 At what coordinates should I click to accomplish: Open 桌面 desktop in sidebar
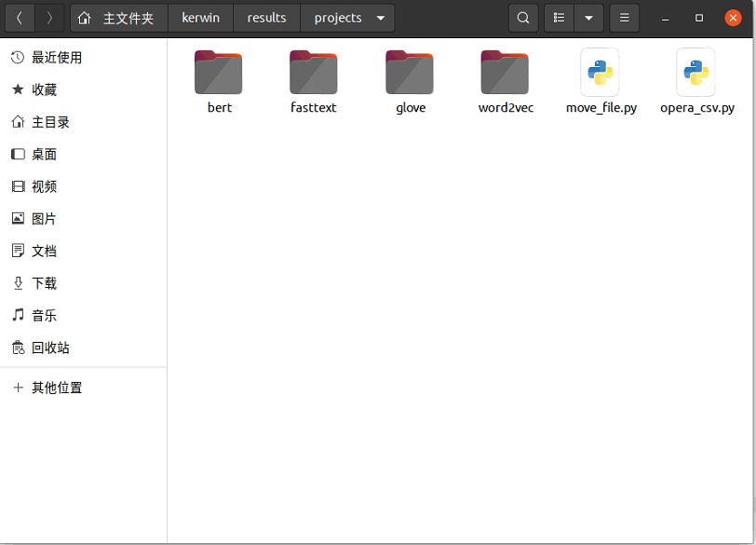pyautogui.click(x=84, y=155)
